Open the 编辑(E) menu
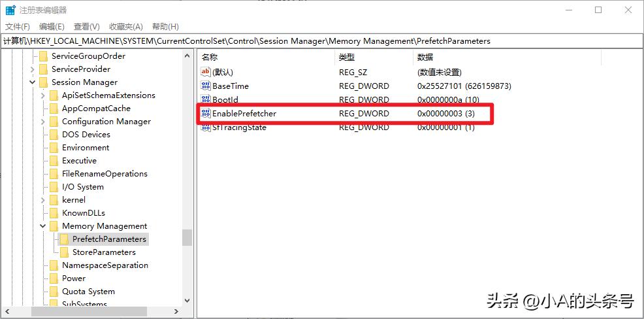 coord(52,27)
